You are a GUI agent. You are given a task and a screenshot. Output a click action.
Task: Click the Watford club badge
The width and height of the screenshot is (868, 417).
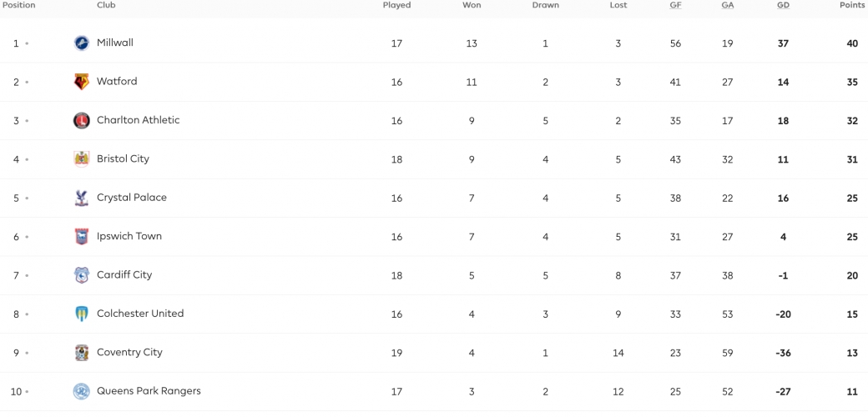pyautogui.click(x=82, y=82)
